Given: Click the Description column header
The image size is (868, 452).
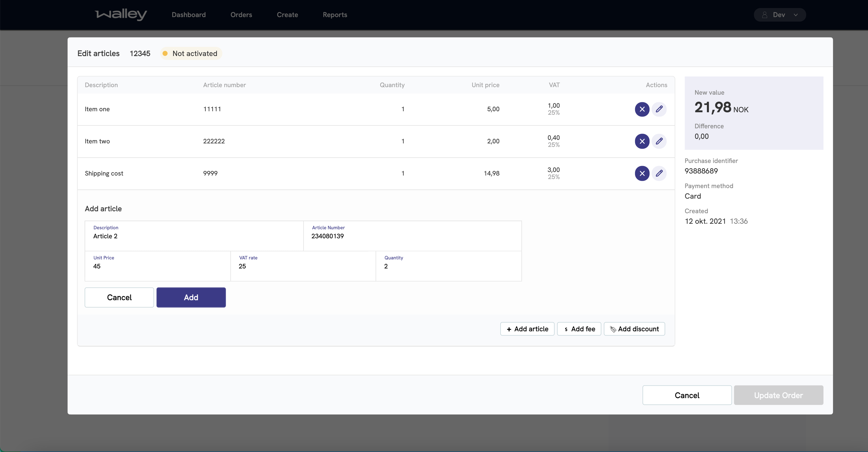Looking at the screenshot, I should click(102, 85).
